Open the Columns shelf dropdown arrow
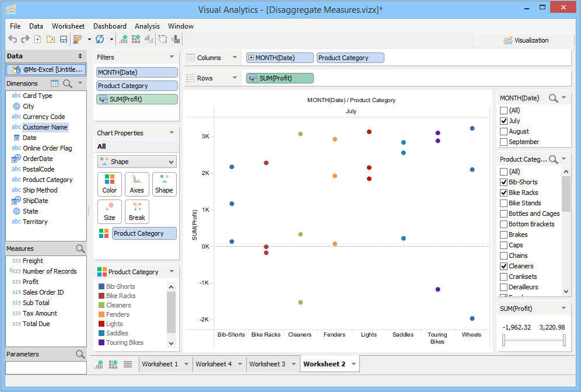The height and width of the screenshot is (392, 581). click(235, 57)
